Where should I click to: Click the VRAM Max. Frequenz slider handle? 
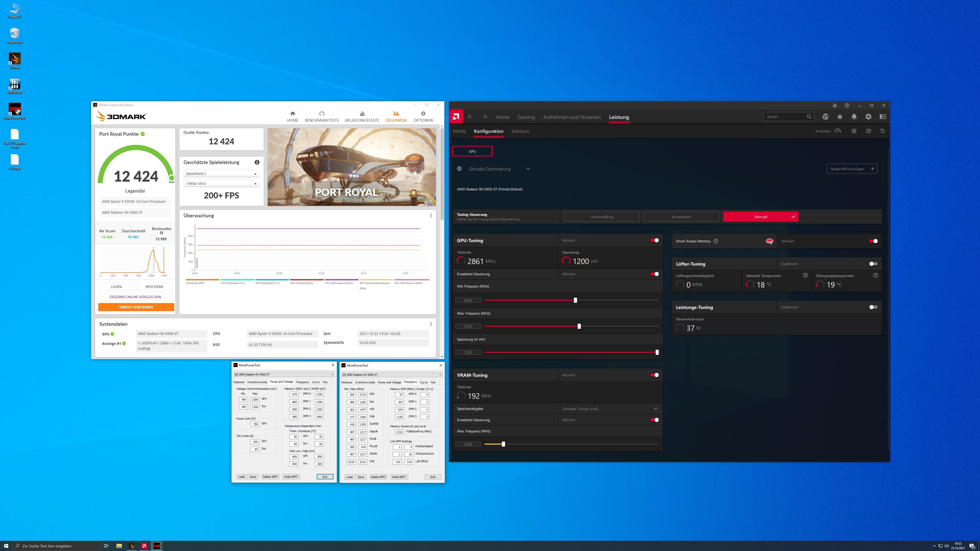pyautogui.click(x=503, y=444)
